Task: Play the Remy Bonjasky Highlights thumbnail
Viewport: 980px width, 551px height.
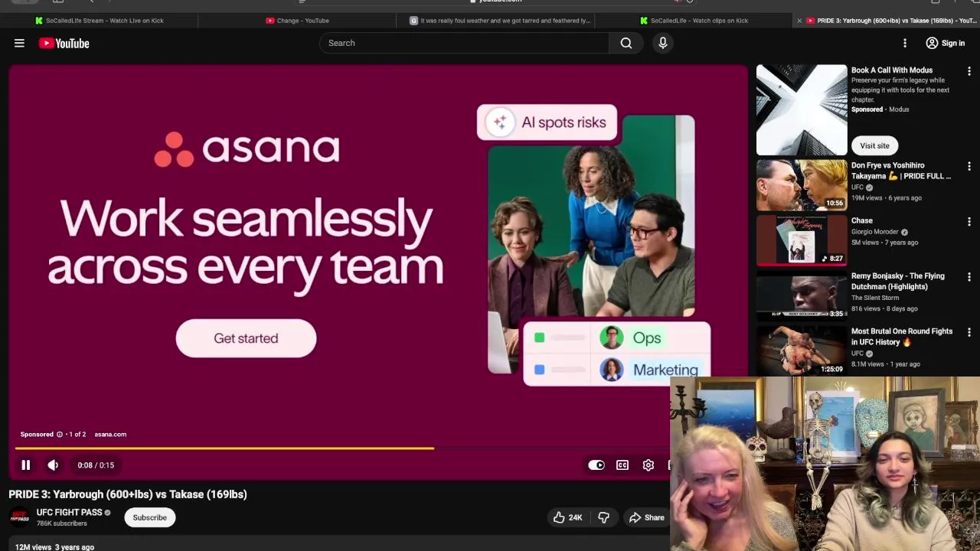Action: tap(802, 295)
